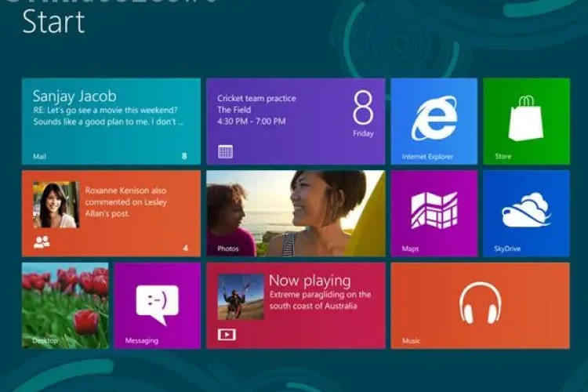Click 'Extreme paragliding' video description
The image size is (588, 392).
click(x=320, y=300)
